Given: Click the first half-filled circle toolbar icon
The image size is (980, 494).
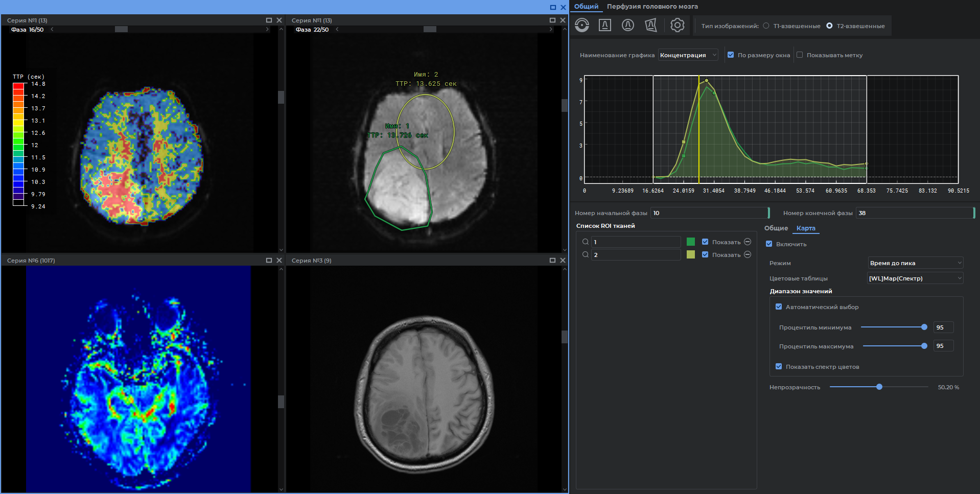Looking at the screenshot, I should point(581,25).
